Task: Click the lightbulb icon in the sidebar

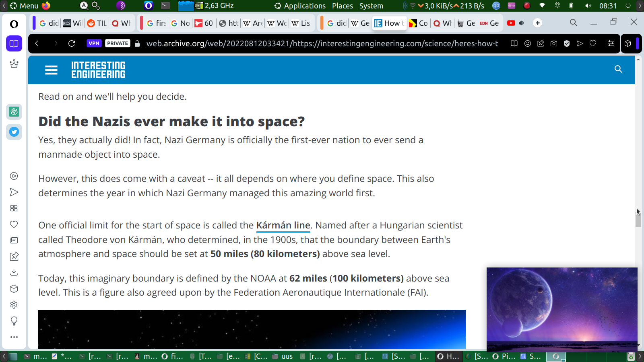Action: (x=14, y=321)
